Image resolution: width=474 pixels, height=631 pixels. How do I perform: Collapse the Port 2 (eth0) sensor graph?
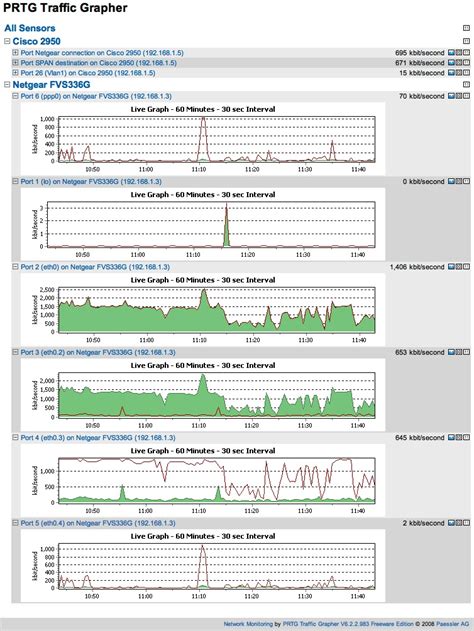[x=15, y=267]
